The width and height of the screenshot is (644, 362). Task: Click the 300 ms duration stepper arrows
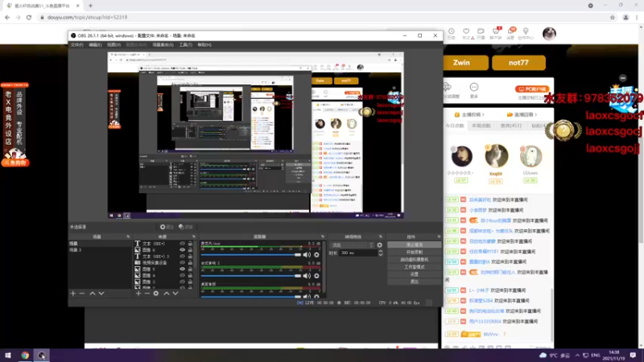pos(380,253)
